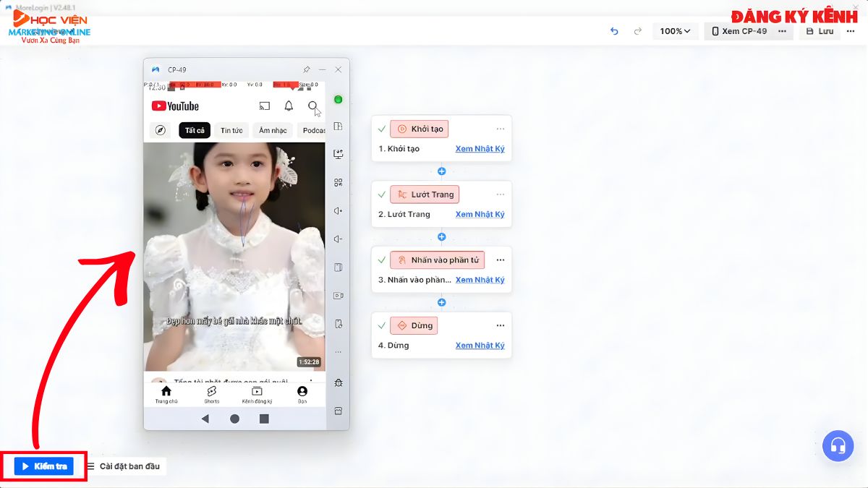Open Xem Nhật Ký for step 1
The image size is (868, 488).
[480, 148]
